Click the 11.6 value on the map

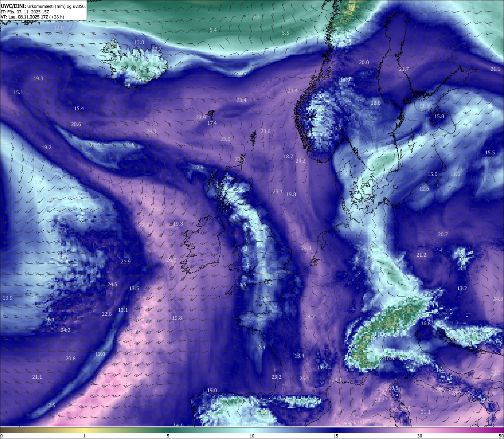[x=455, y=174]
